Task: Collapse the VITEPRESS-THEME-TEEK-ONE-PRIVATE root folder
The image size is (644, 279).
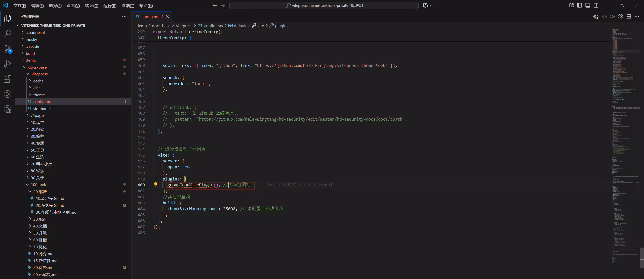Action: (x=73, y=26)
